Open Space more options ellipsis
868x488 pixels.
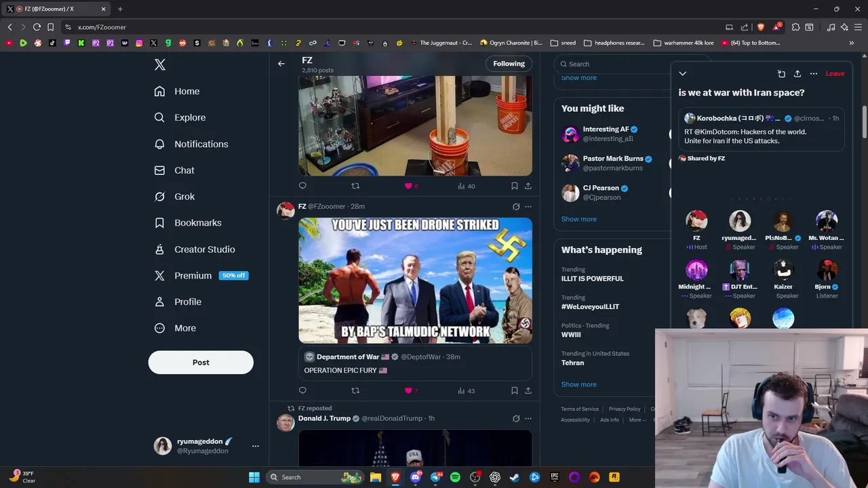[x=814, y=73]
